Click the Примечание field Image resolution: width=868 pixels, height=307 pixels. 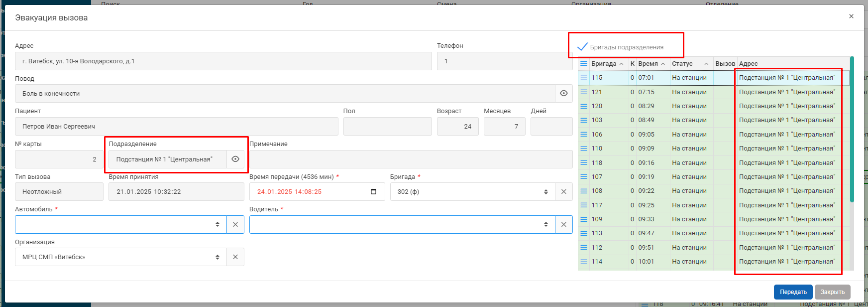click(x=411, y=159)
